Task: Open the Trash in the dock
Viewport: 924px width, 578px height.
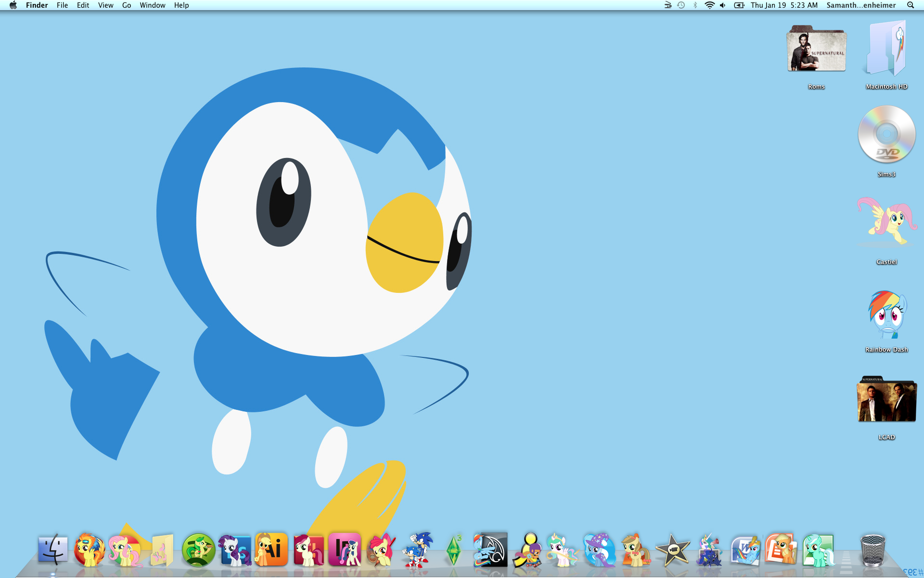Action: (x=873, y=550)
